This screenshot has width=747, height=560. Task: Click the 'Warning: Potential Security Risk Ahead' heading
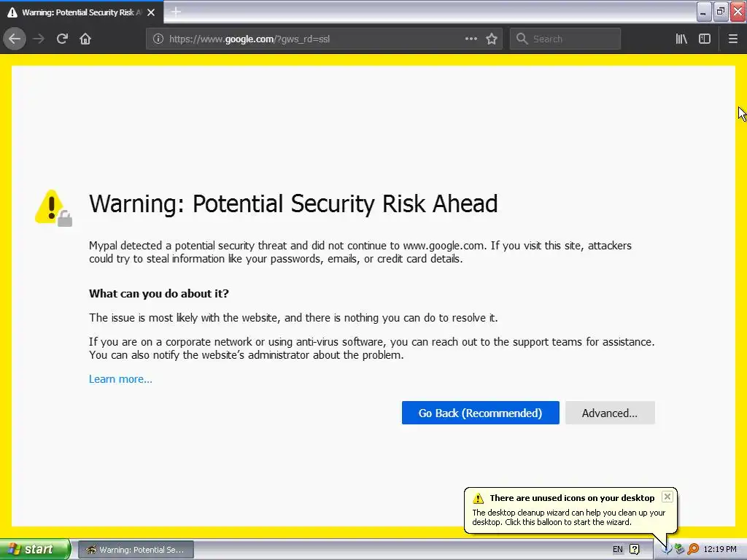tap(293, 204)
